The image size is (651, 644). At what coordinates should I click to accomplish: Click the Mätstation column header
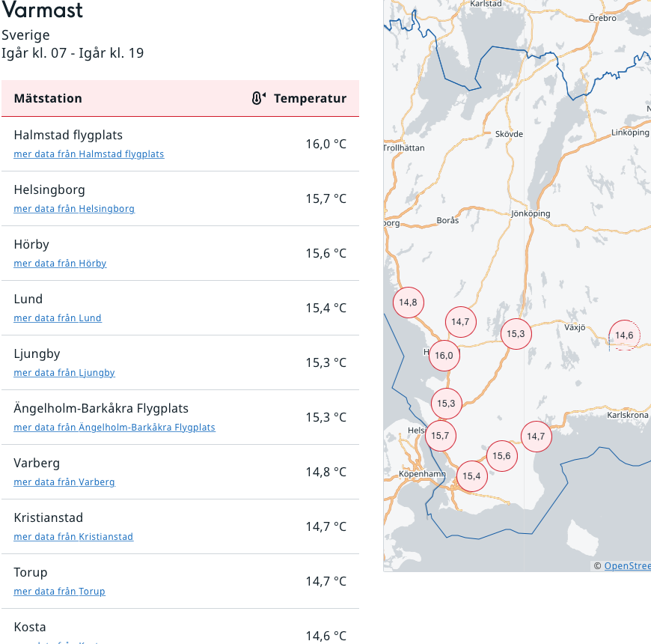[48, 98]
